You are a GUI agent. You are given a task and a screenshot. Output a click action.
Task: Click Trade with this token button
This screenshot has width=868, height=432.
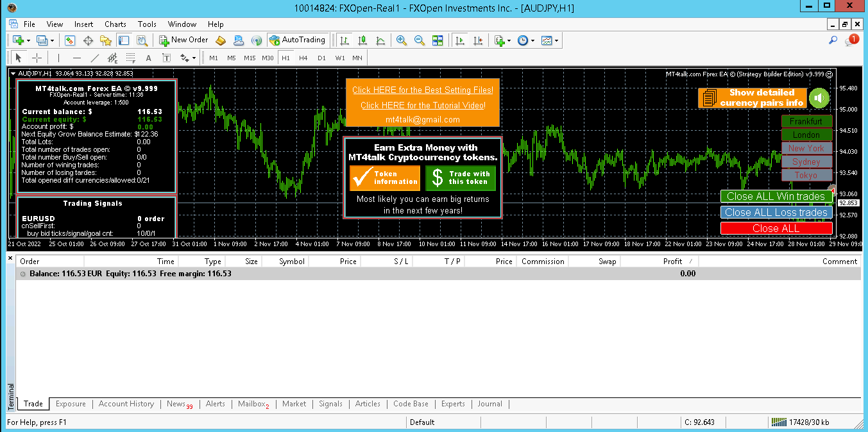coord(461,178)
